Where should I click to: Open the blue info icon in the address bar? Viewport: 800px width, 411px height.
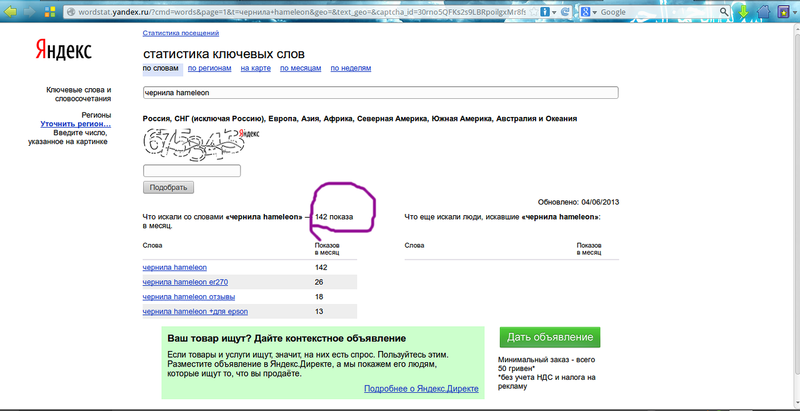pyautogui.click(x=544, y=11)
